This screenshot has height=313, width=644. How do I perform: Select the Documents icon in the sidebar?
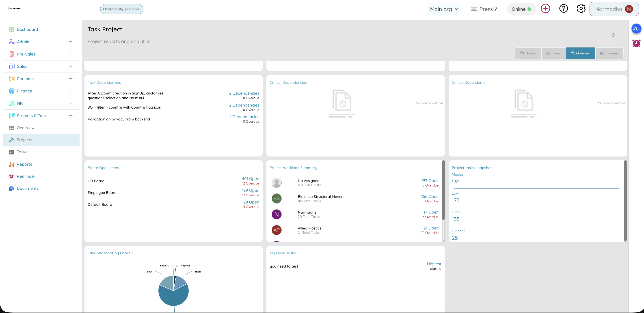pos(11,188)
